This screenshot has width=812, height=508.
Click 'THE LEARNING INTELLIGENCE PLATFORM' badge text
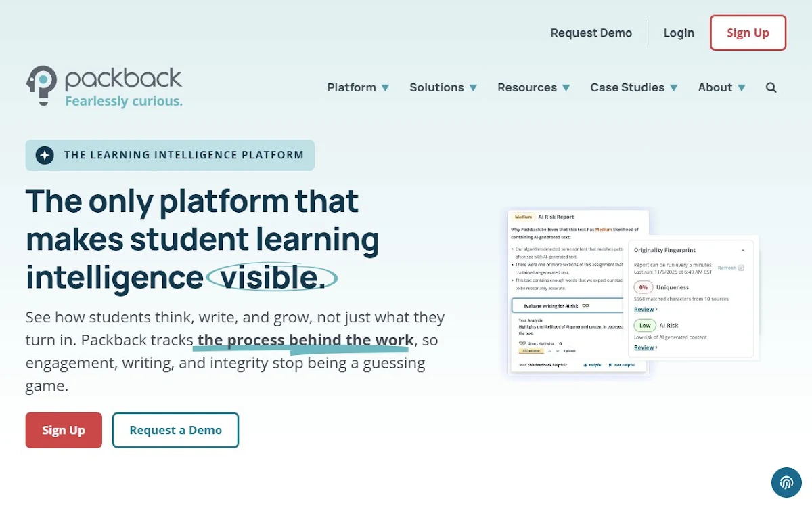[x=184, y=155]
